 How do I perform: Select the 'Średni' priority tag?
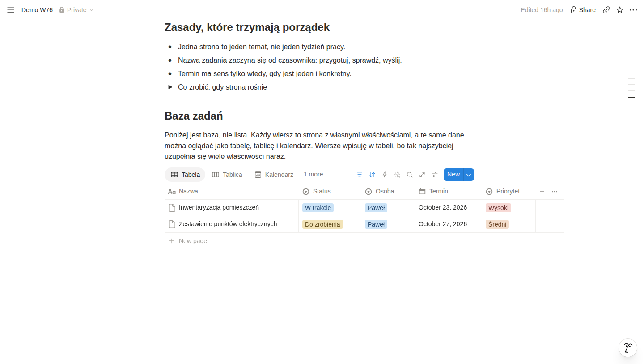[497, 224]
